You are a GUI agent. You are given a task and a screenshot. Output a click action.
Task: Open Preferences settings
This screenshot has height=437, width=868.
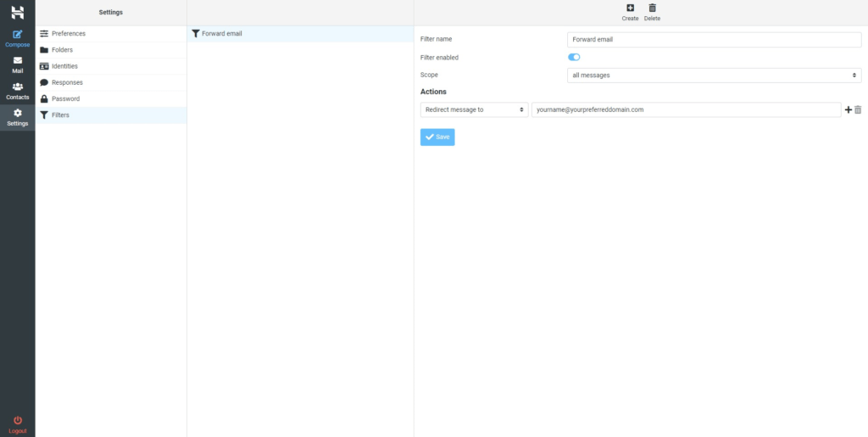[111, 34]
